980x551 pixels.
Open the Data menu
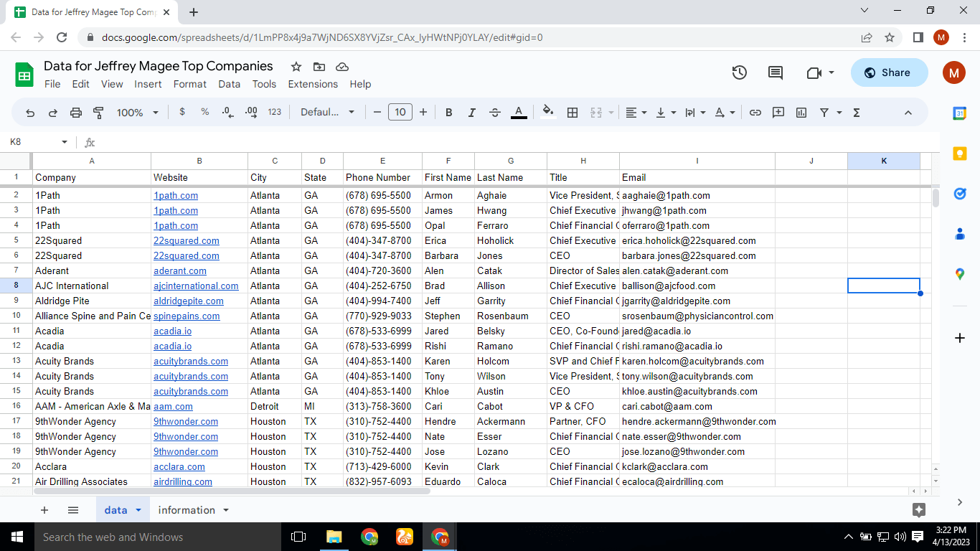229,84
